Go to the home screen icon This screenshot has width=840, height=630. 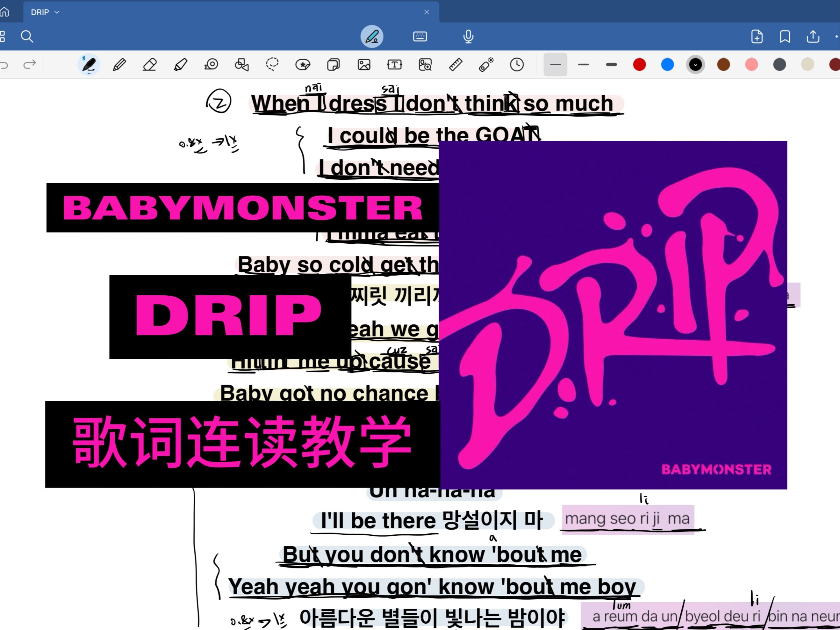4,12
